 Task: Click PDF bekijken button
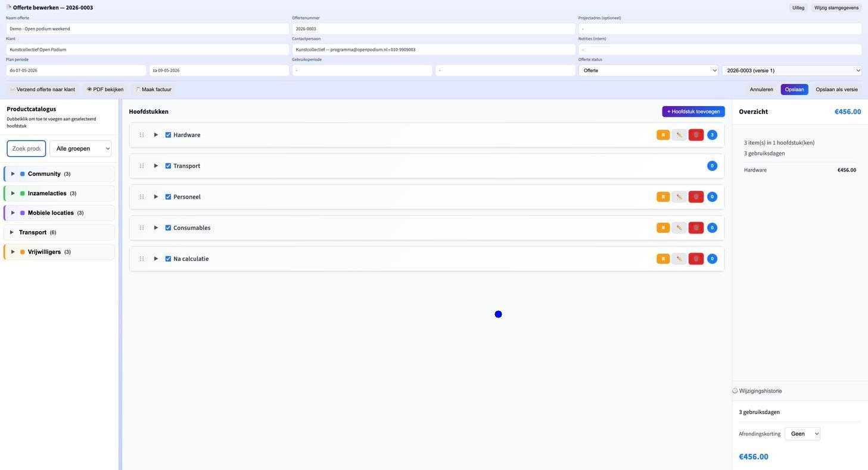point(105,89)
